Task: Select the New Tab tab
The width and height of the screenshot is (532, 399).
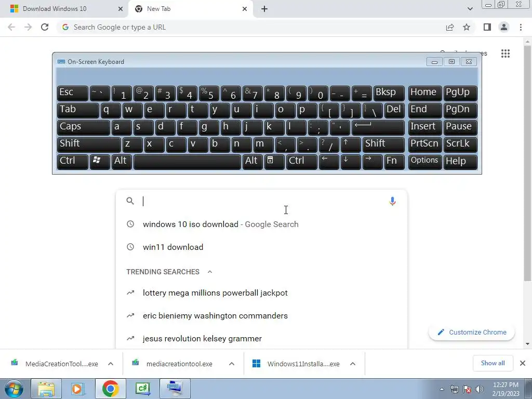Action: 191,9
